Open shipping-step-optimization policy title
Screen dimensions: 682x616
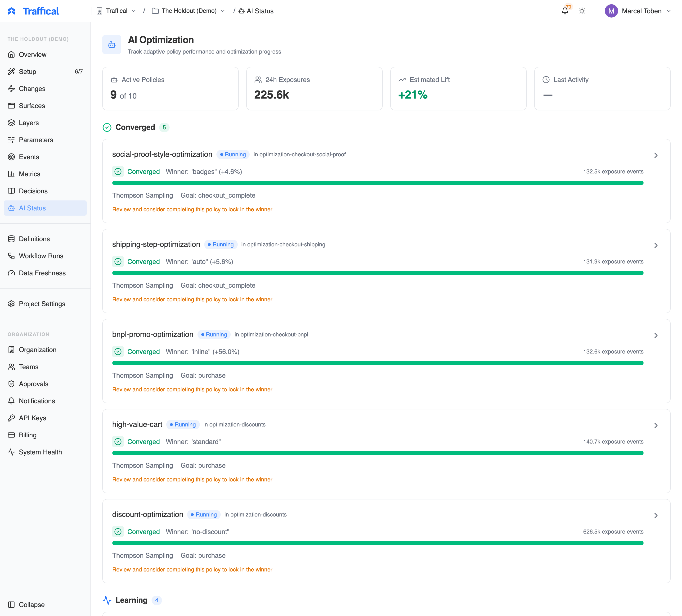coord(156,244)
